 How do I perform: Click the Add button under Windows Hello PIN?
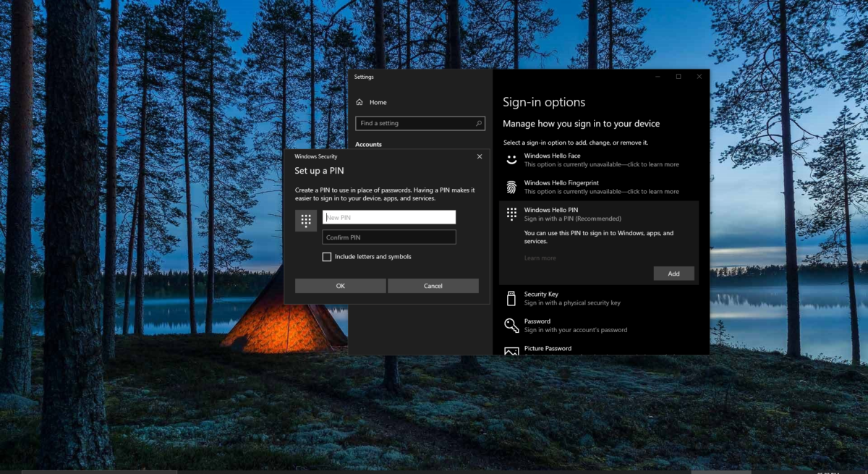[673, 273]
